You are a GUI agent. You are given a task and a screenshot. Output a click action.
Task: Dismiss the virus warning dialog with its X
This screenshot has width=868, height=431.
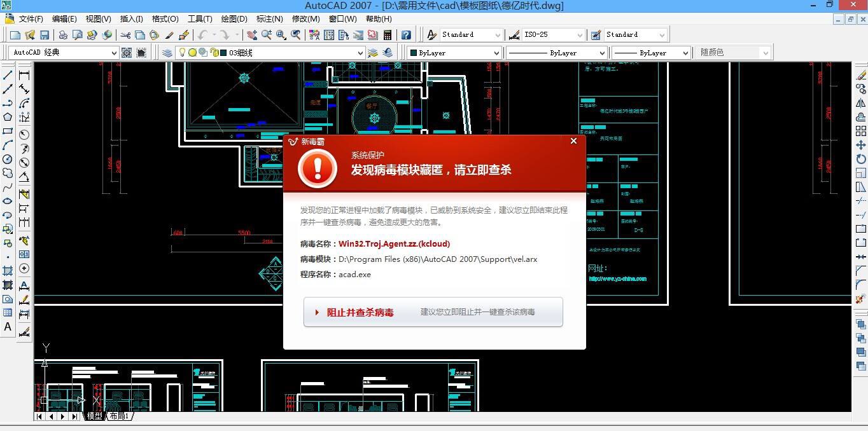point(573,140)
